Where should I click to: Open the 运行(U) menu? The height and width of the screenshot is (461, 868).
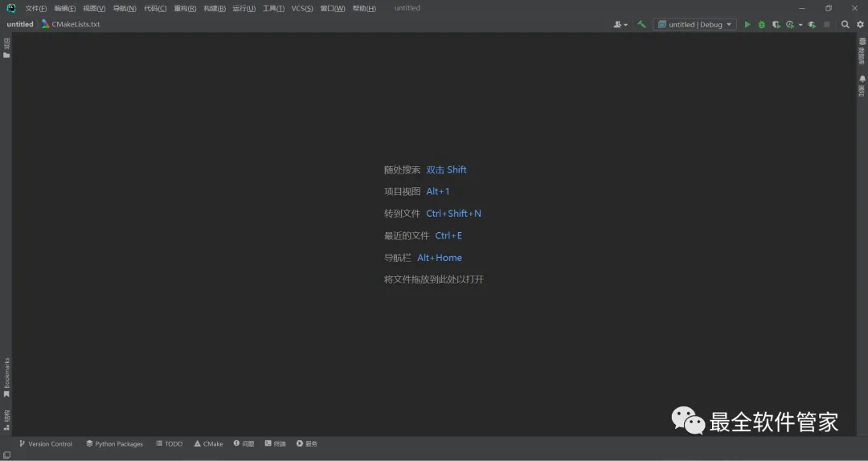(x=244, y=8)
